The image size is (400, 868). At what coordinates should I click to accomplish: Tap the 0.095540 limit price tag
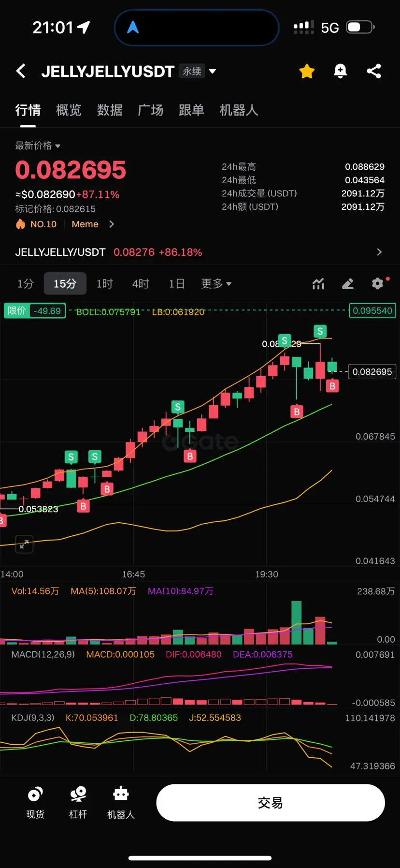tap(372, 310)
